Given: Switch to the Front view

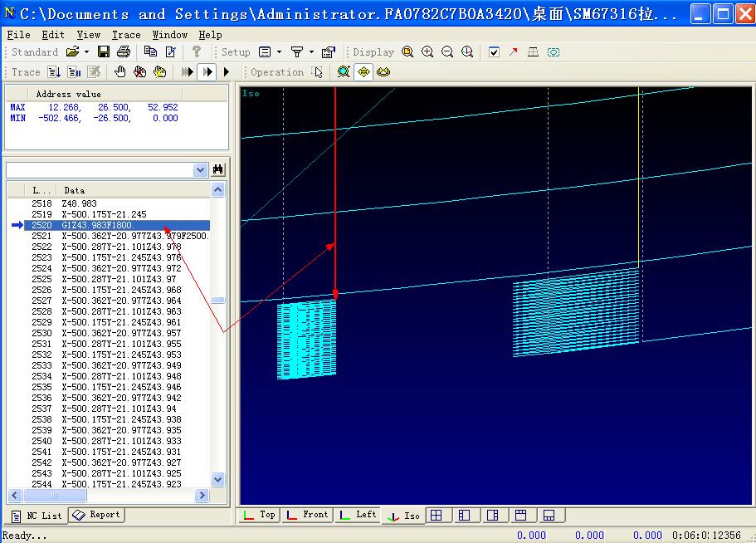Looking at the screenshot, I should (x=307, y=515).
